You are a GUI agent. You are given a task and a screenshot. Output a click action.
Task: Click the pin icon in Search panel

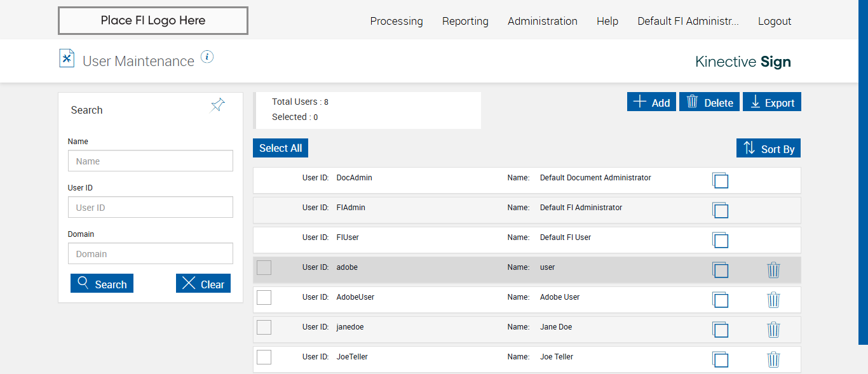coord(218,105)
